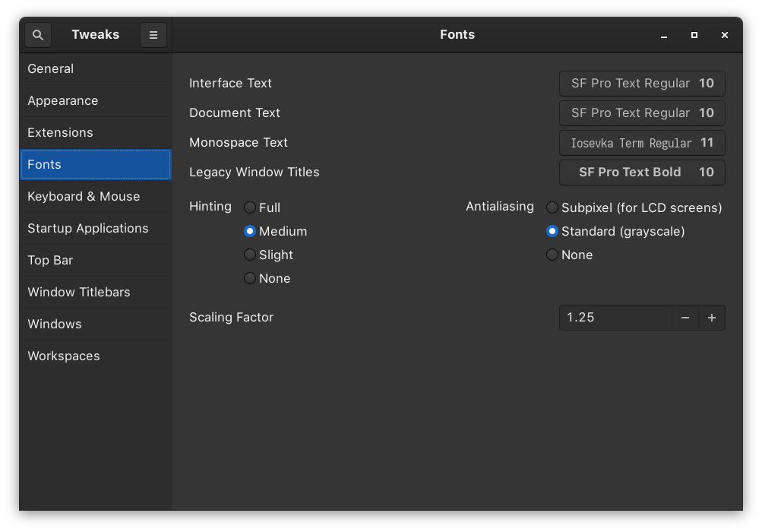Go to Workspaces settings
762x532 pixels.
coord(96,356)
